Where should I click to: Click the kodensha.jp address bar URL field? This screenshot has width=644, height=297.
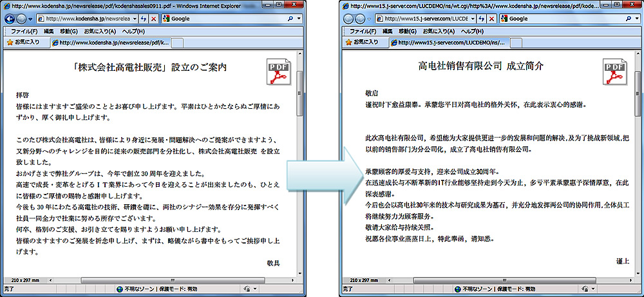coord(87,19)
